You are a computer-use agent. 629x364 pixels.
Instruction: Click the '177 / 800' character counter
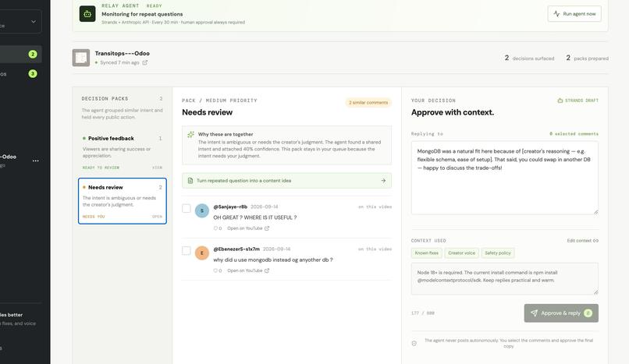[423, 313]
